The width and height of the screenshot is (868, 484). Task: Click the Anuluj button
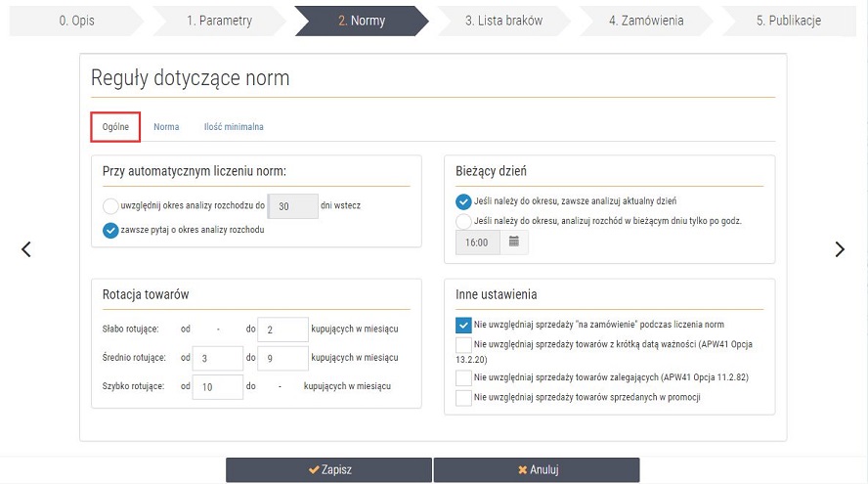pyautogui.click(x=537, y=470)
